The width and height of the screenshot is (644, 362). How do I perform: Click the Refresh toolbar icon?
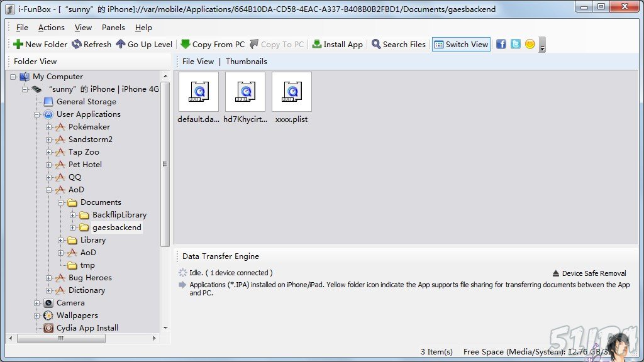point(77,45)
